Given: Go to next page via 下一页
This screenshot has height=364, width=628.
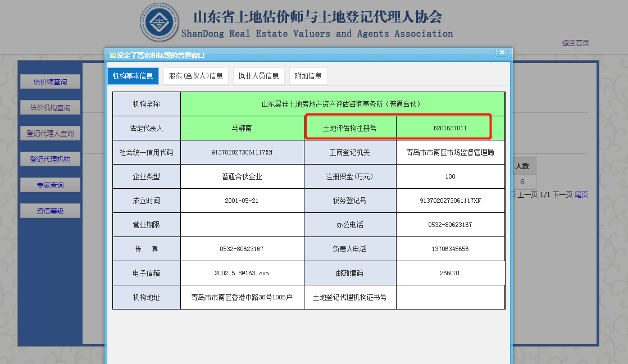Looking at the screenshot, I should 562,195.
